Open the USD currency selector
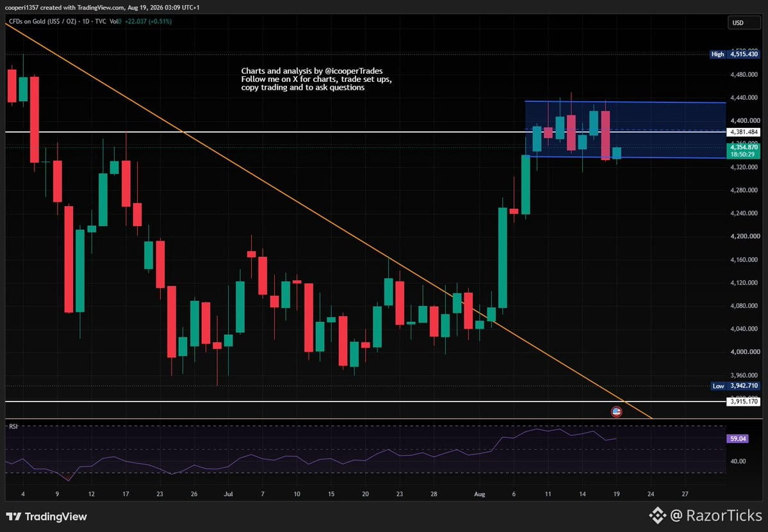 (744, 22)
